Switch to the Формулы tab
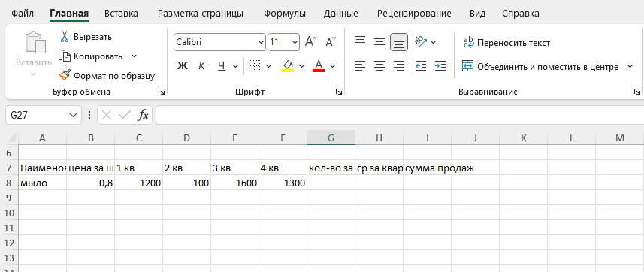The image size is (644, 272). coord(285,14)
